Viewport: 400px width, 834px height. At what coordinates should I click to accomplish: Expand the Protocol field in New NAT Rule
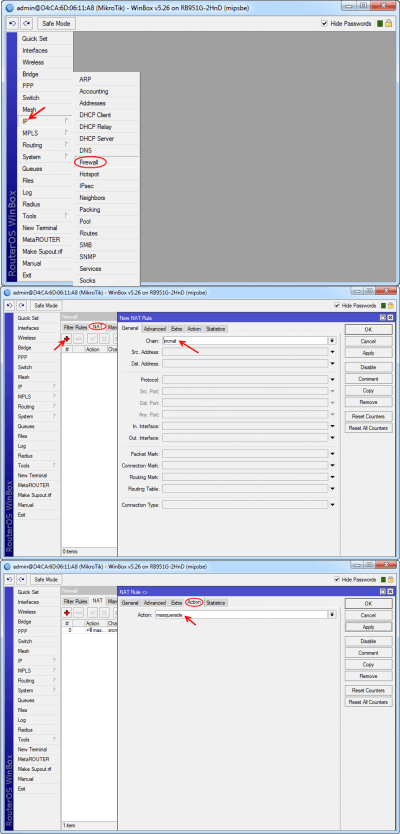[332, 380]
